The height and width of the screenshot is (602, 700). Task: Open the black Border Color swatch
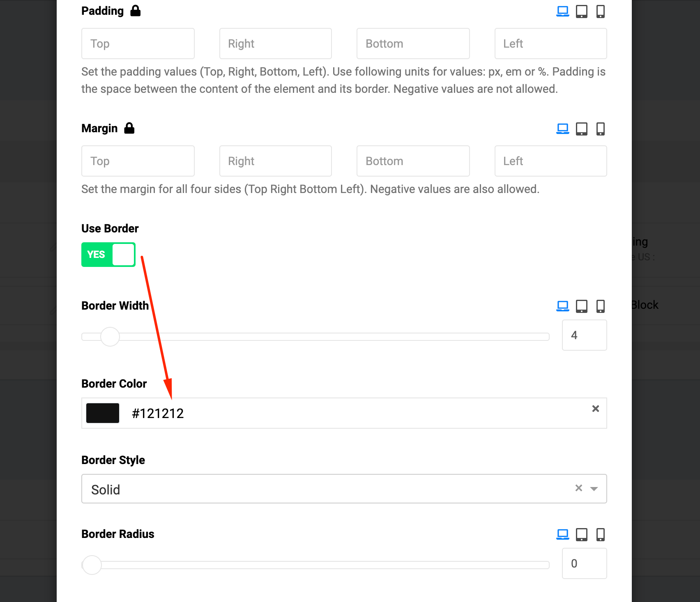pyautogui.click(x=103, y=413)
